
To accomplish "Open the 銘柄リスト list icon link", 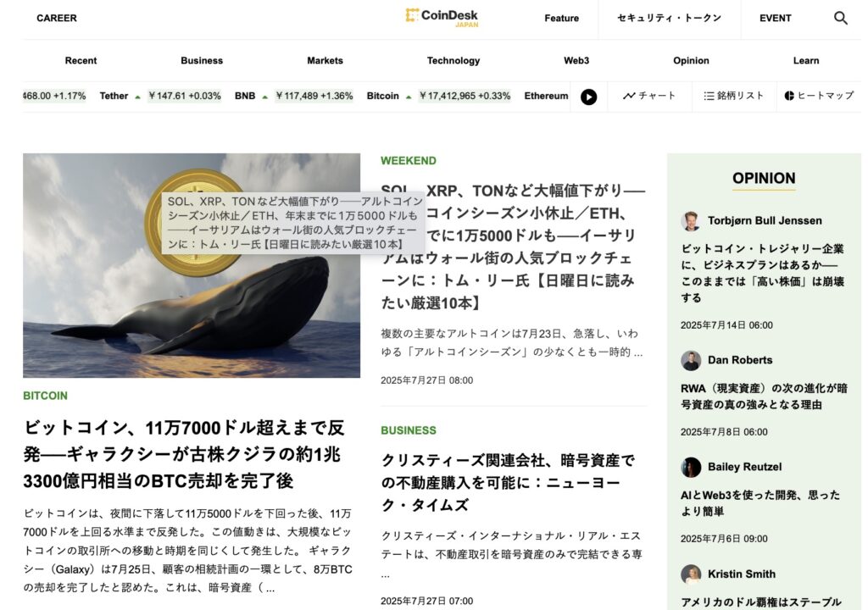I will pyautogui.click(x=733, y=96).
